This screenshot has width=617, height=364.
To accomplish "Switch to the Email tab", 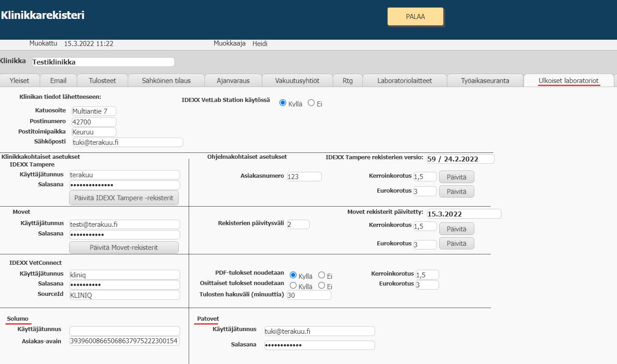I will pos(58,80).
